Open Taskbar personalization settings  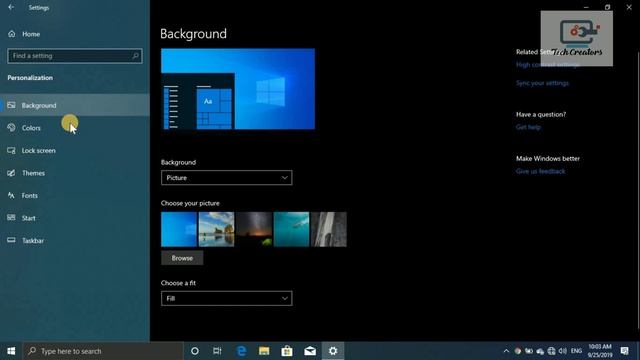pos(75,240)
